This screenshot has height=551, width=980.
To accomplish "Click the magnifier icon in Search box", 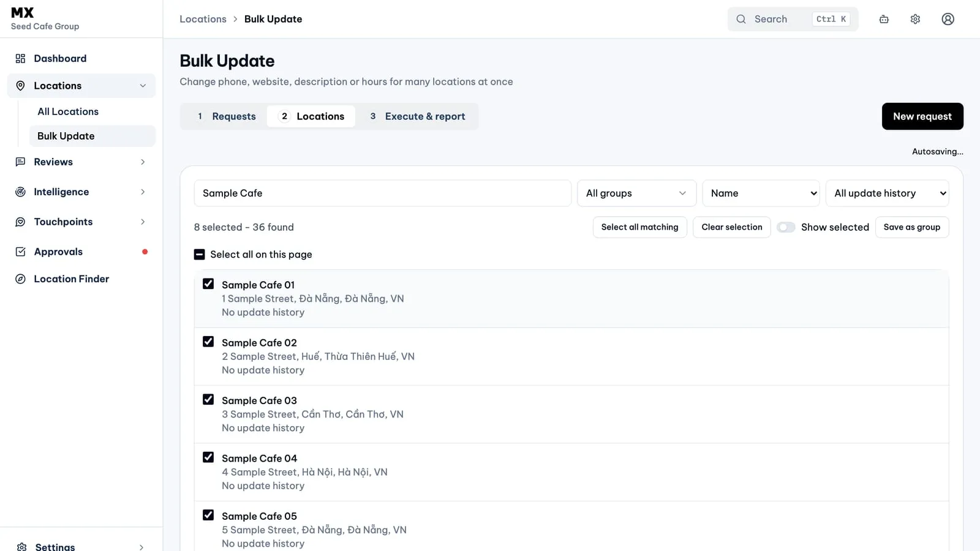I will tap(741, 19).
